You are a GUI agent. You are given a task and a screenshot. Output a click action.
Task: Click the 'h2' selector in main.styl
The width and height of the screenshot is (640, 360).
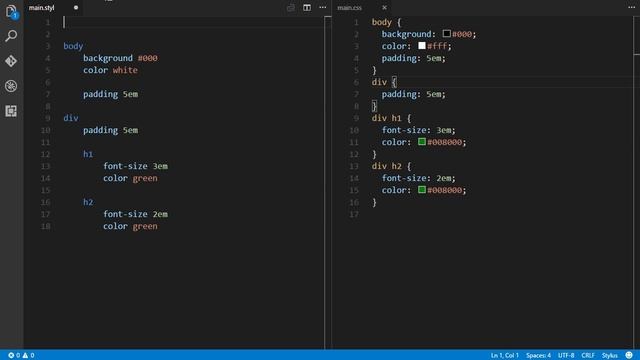coord(88,202)
